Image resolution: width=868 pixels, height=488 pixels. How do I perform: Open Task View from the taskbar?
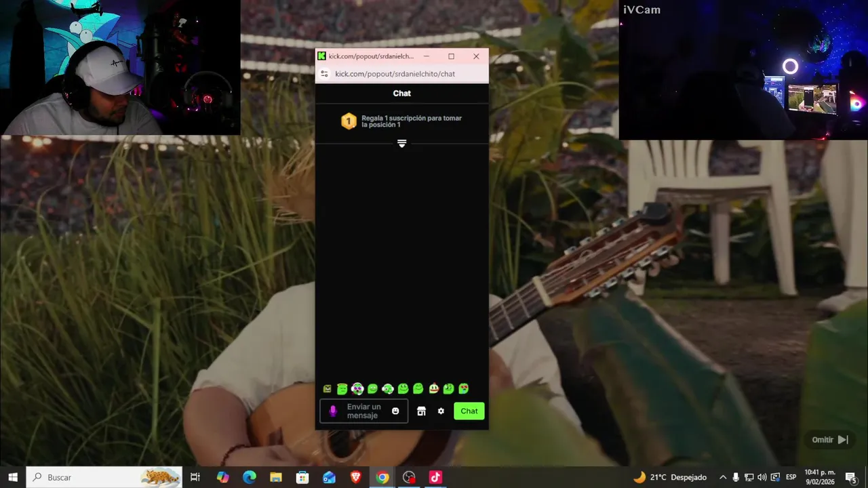point(195,477)
